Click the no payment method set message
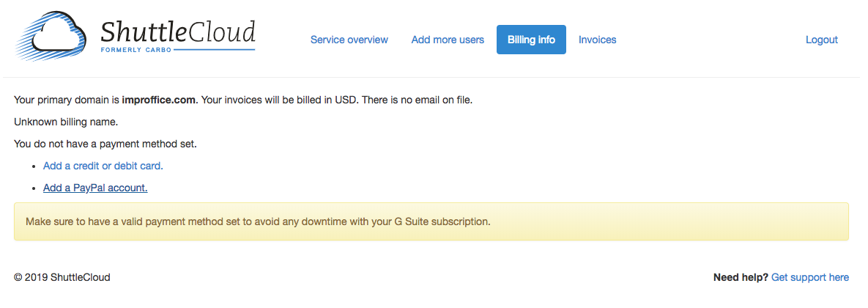 coord(105,144)
